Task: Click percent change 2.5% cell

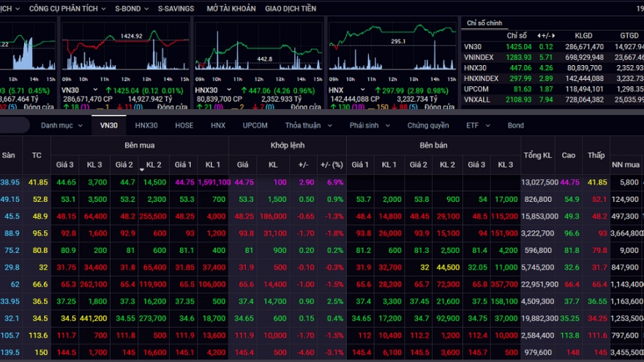Action: [x=333, y=301]
